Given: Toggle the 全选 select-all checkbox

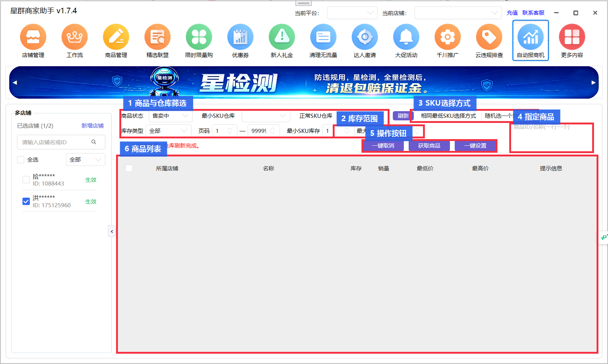Looking at the screenshot, I should pyautogui.click(x=21, y=159).
